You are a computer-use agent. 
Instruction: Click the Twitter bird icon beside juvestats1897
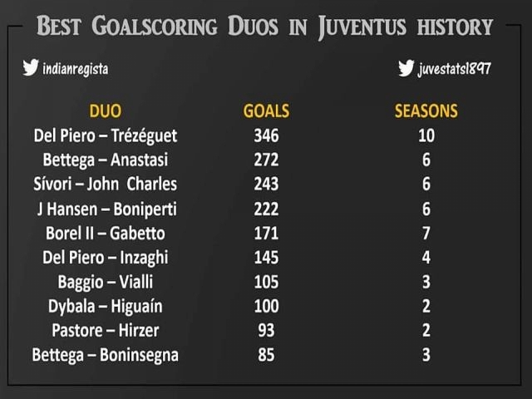pos(406,68)
